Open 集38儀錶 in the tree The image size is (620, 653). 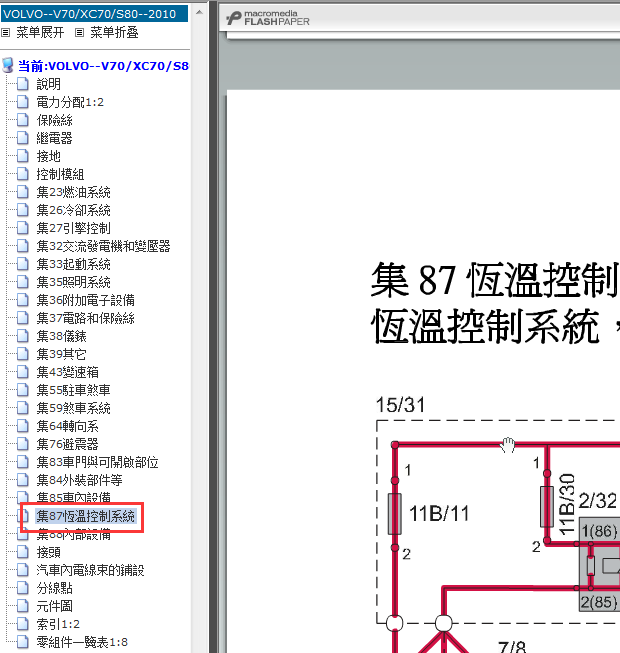61,336
